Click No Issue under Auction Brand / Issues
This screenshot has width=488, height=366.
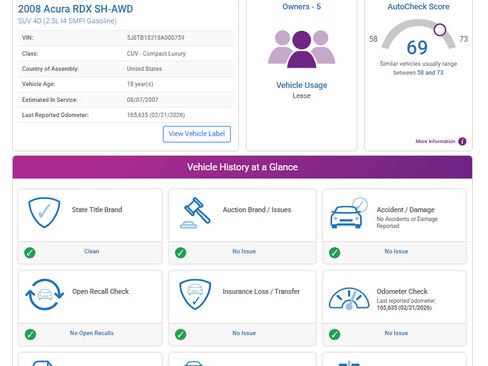[x=244, y=251]
